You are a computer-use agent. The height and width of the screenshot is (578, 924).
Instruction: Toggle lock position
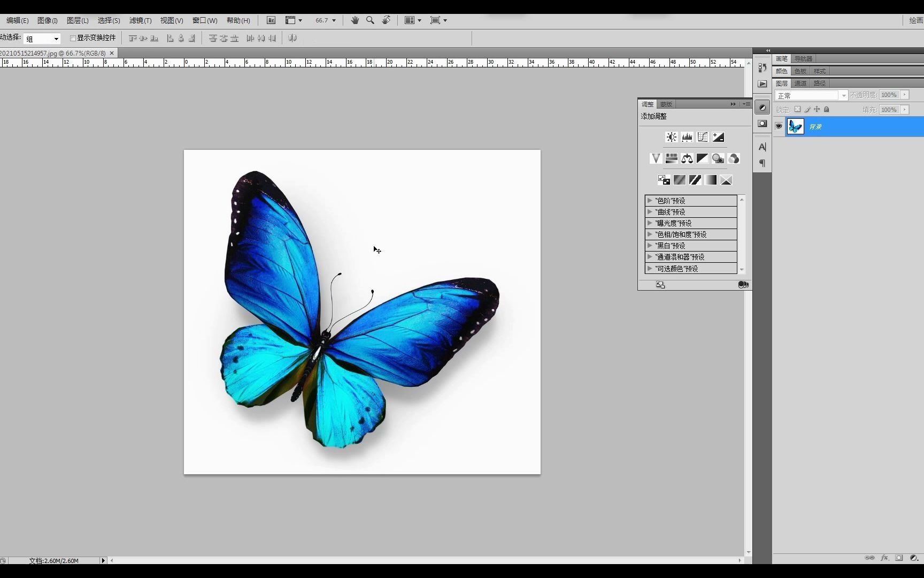[x=817, y=109]
